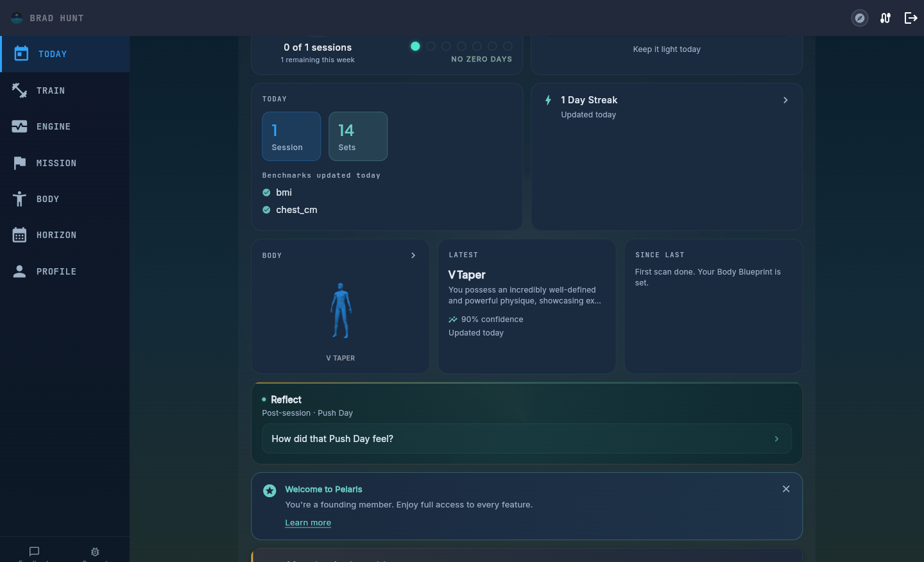Click the 'V Taper' latest result heading
Image resolution: width=924 pixels, height=562 pixels.
(x=467, y=275)
